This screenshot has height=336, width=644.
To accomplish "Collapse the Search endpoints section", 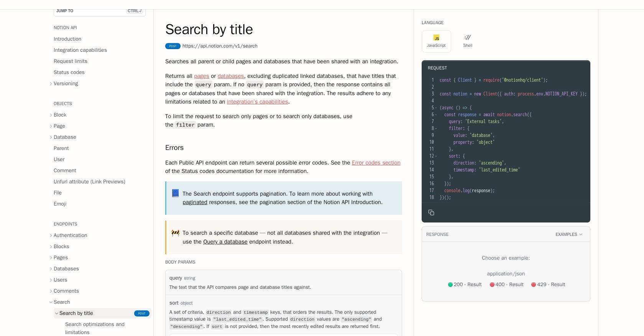I will point(51,302).
